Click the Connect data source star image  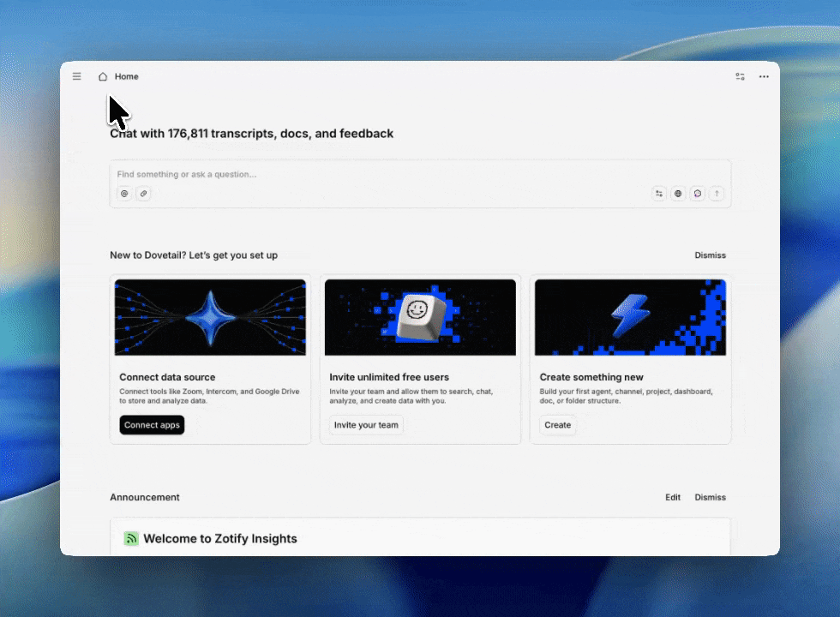[x=210, y=317]
